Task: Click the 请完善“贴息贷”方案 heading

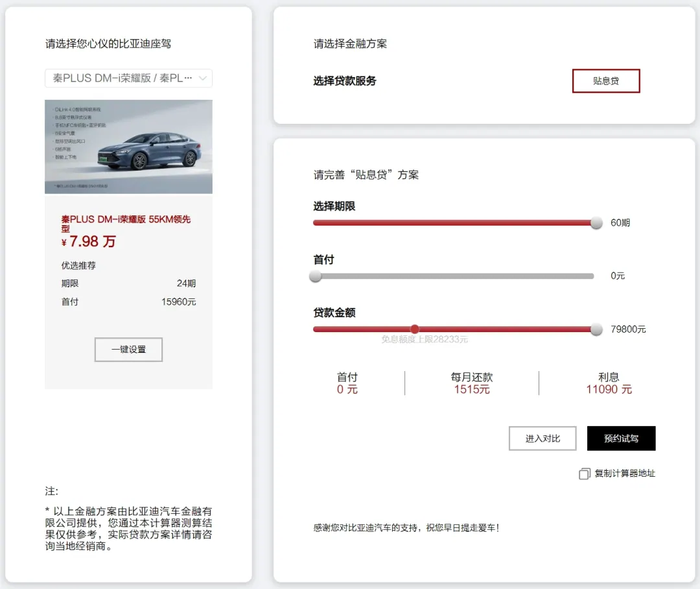Action: coord(366,174)
